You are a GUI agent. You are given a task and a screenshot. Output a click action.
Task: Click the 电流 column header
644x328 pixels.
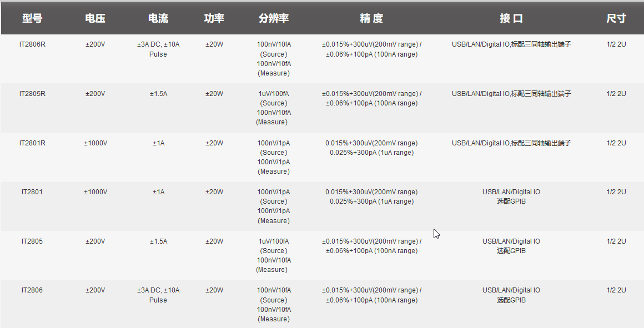click(158, 18)
